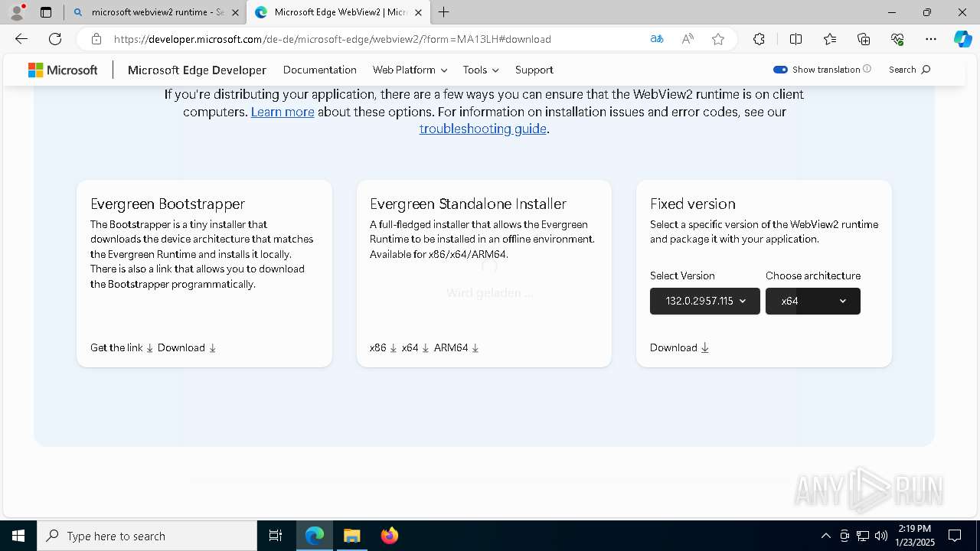Screen dimensions: 980x551
Task: Open Browser essentials heart icon
Action: pos(897,39)
